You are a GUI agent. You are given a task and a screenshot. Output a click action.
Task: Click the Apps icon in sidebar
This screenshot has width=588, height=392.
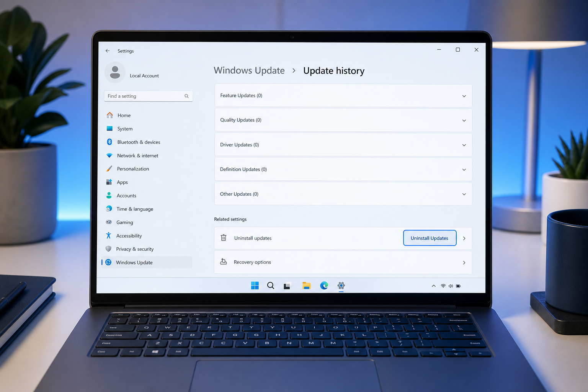(109, 182)
